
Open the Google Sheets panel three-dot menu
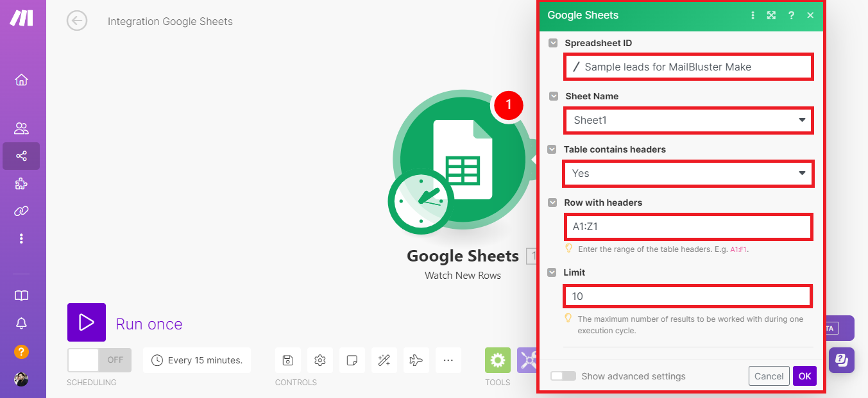coord(753,15)
